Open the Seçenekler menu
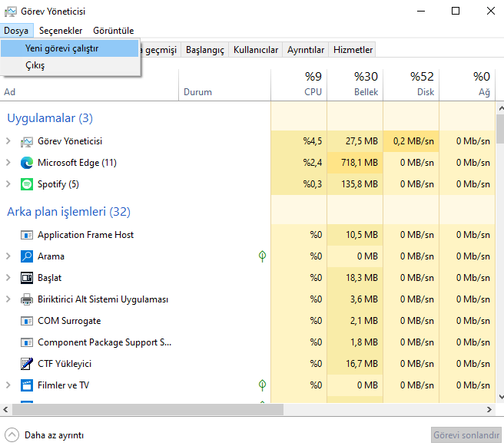 point(61,31)
